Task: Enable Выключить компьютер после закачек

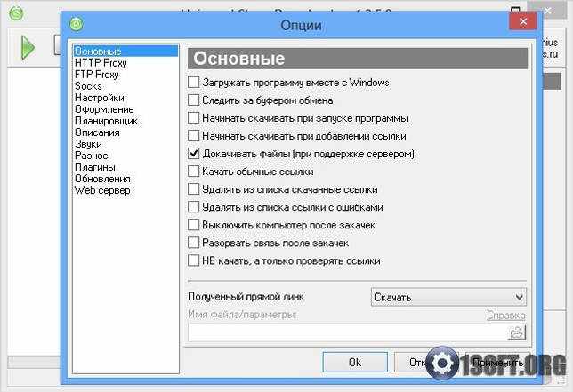Action: (193, 225)
